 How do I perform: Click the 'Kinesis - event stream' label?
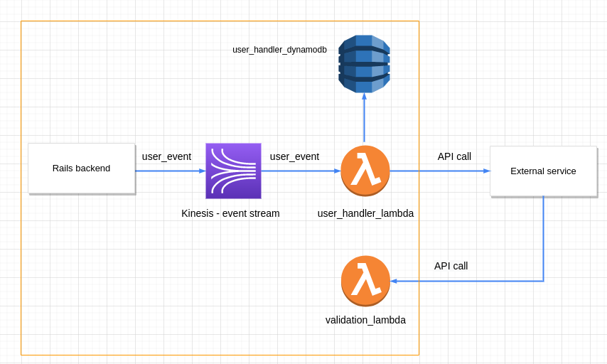point(230,213)
